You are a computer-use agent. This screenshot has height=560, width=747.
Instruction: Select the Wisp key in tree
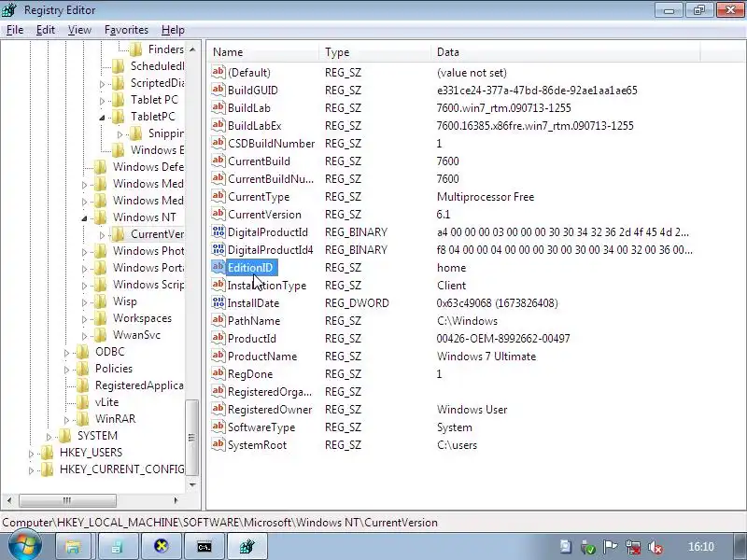125,301
